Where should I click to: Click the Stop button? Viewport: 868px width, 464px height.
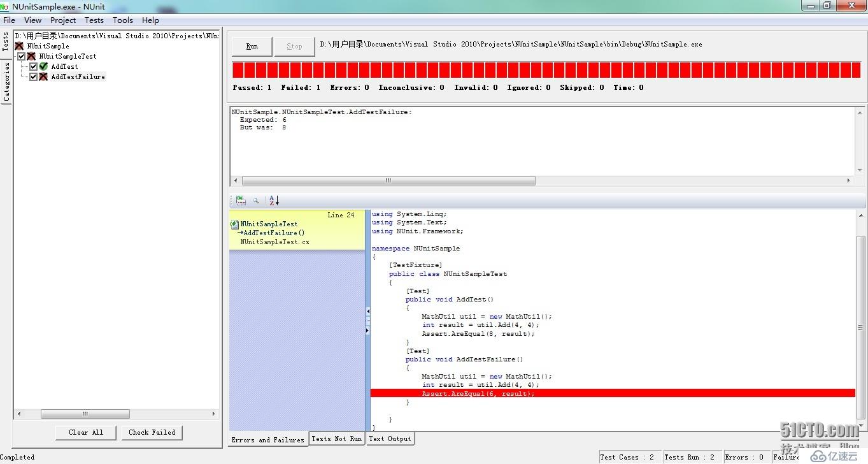point(294,46)
